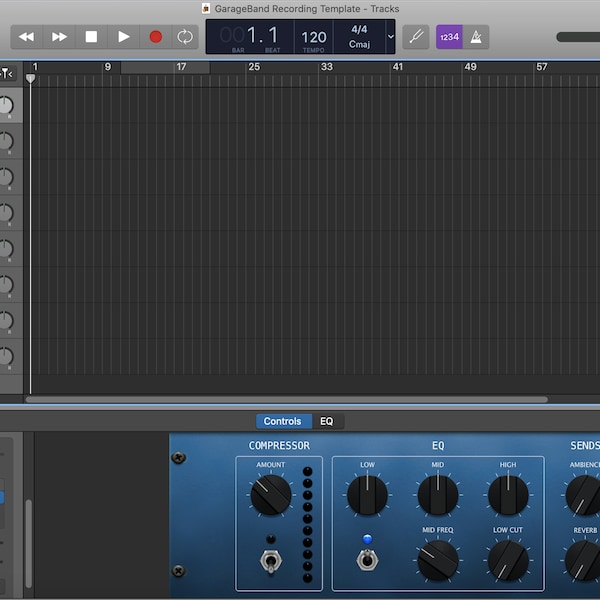Image resolution: width=600 pixels, height=600 pixels.
Task: Flip the Compressor on/off toggle switch
Action: [x=271, y=561]
